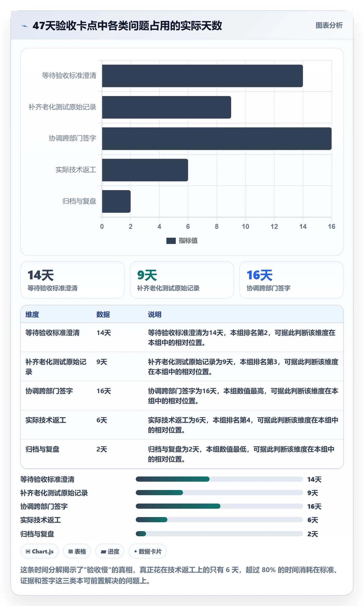This screenshot has height=606, width=364.
Task: Click the 等待验收标准澄清 progress bar
Action: click(219, 479)
